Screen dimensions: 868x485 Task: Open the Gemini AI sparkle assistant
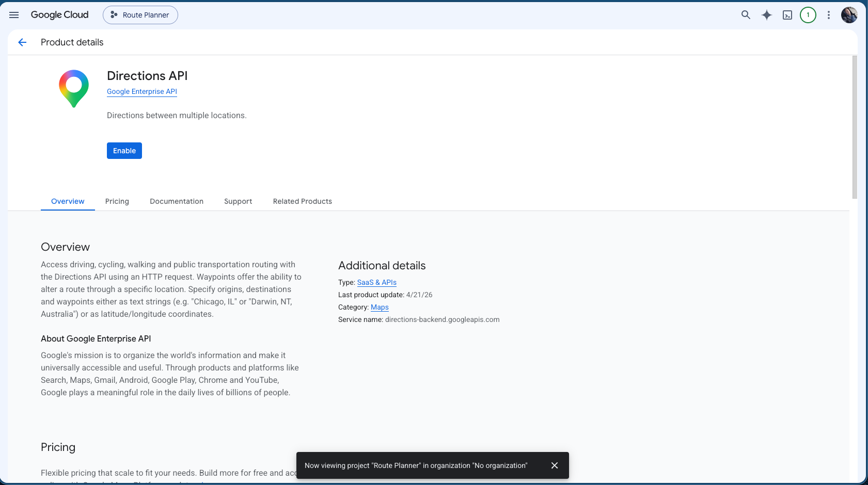pos(767,15)
